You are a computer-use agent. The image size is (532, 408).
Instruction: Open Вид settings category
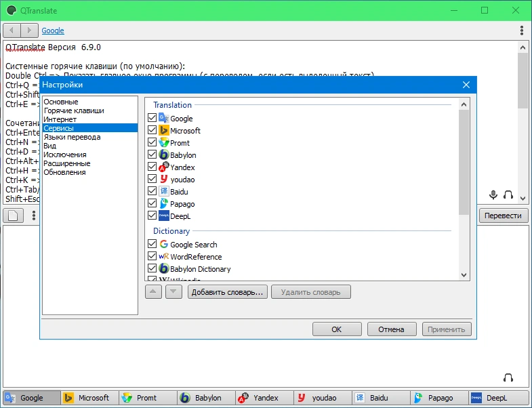tap(90, 146)
